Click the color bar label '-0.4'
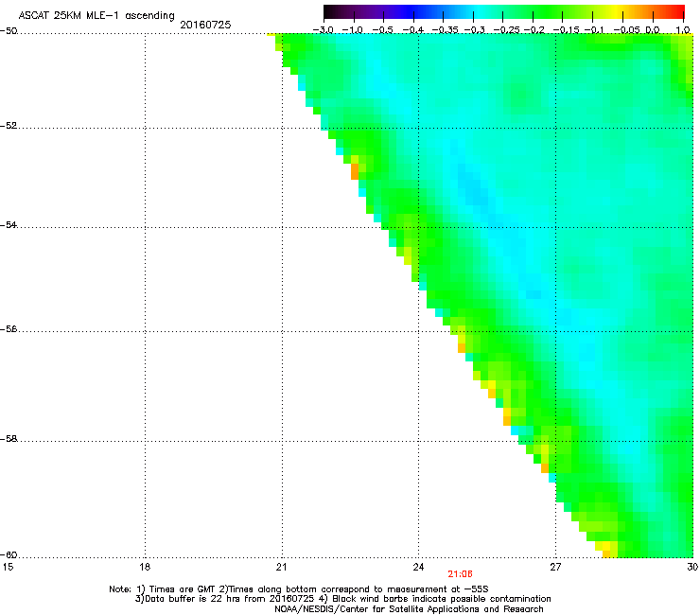This screenshot has width=700, height=615. 413,30
